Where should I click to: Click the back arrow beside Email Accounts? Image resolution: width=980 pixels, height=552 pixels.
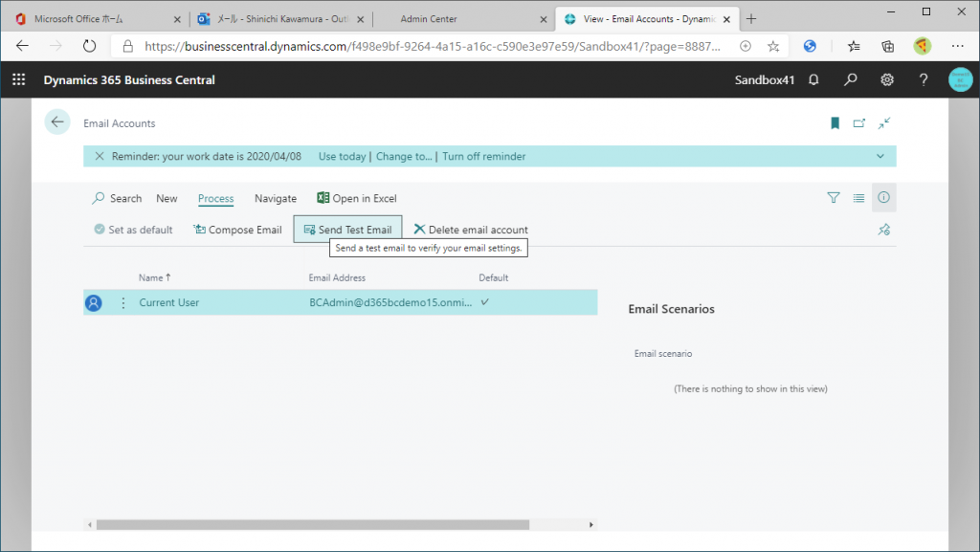click(x=57, y=122)
